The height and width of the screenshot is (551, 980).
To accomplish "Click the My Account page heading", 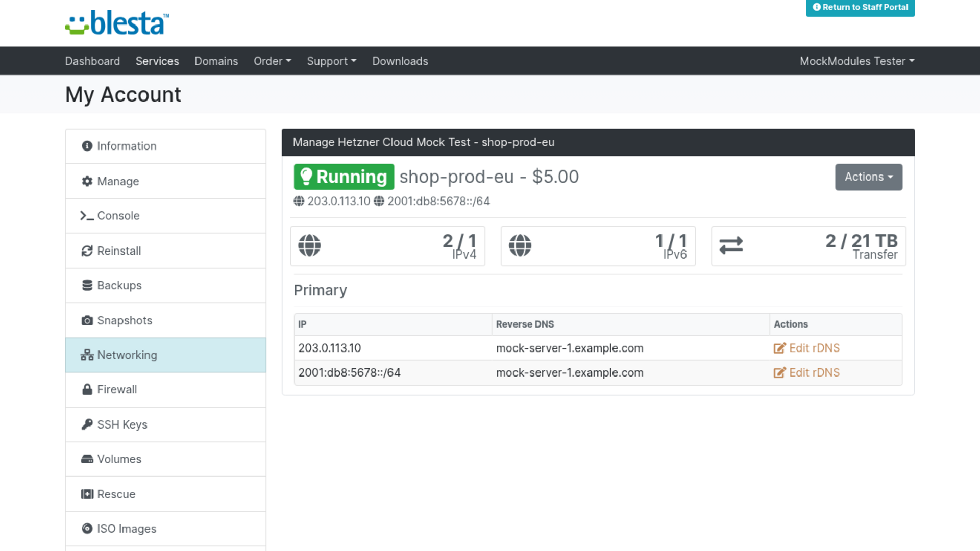I will (x=123, y=95).
